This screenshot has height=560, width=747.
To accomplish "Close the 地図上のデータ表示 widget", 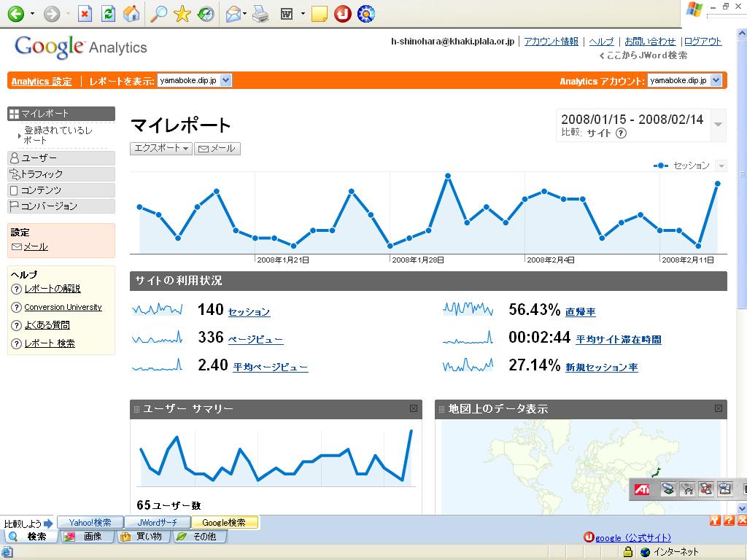I will pos(719,409).
